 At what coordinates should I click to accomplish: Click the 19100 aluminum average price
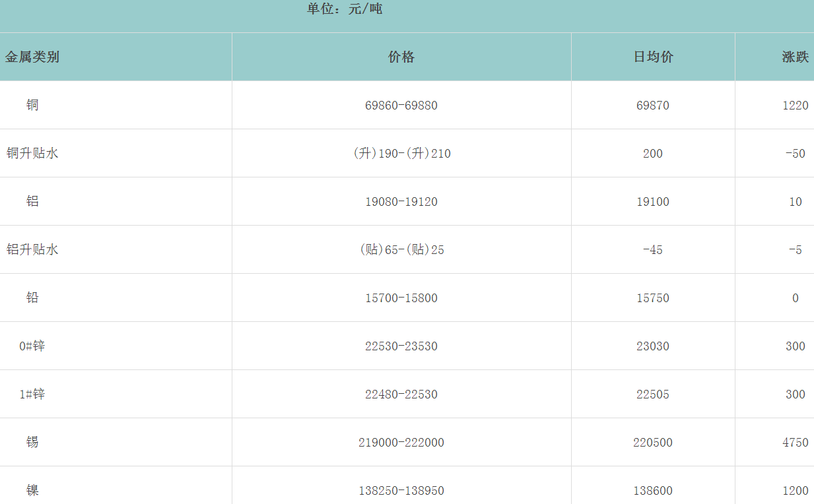653,202
